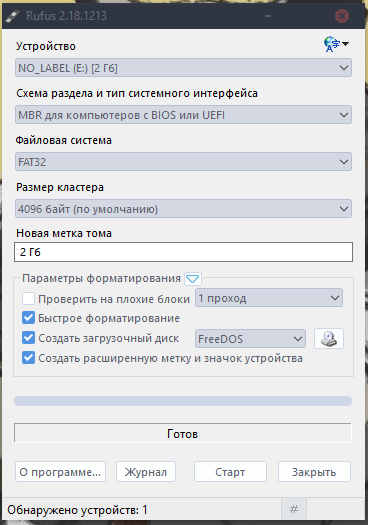The height and width of the screenshot is (525, 368).
Task: Collapse advanced options arrow near 'Параметры форматирования'
Action: coord(193,279)
